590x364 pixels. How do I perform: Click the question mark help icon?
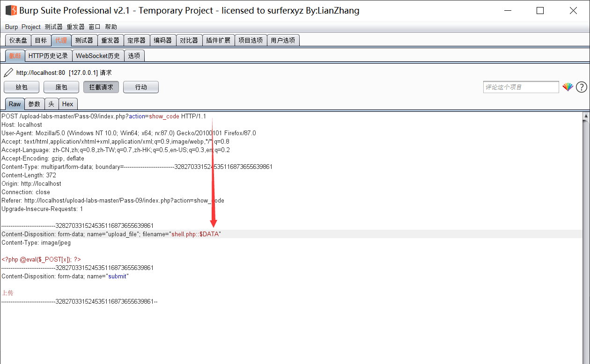[581, 87]
